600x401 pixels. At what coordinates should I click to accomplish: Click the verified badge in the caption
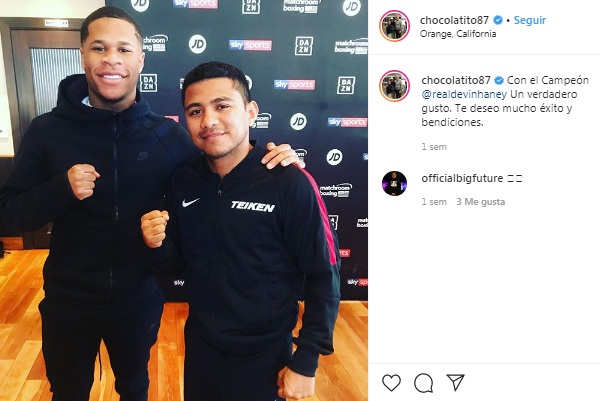pyautogui.click(x=499, y=80)
